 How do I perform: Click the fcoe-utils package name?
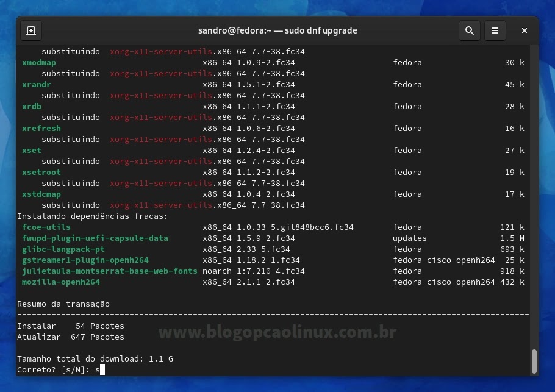(x=46, y=227)
